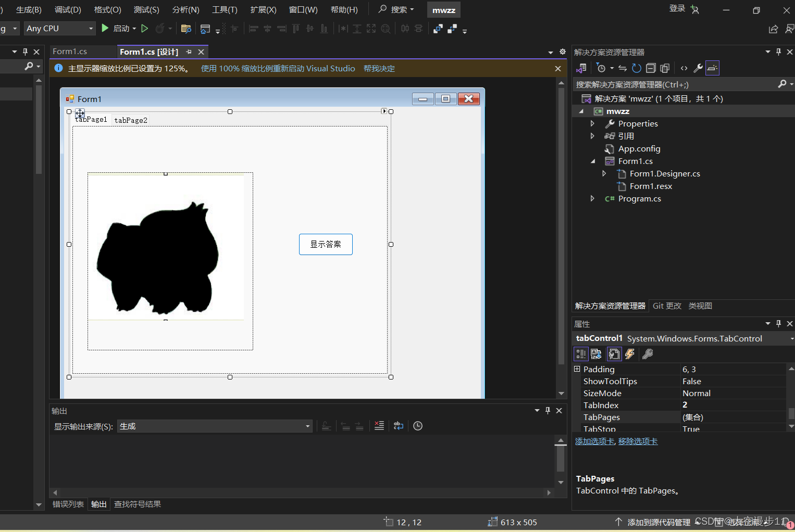Open the 工具(T) tools menu
Viewport: 795px width, 532px height.
[x=225, y=10]
